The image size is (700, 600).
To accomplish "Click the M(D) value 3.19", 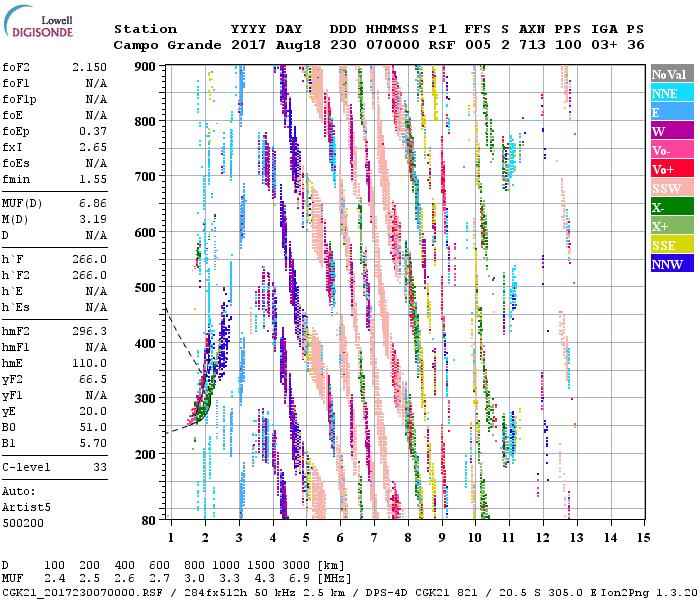I will (93, 219).
